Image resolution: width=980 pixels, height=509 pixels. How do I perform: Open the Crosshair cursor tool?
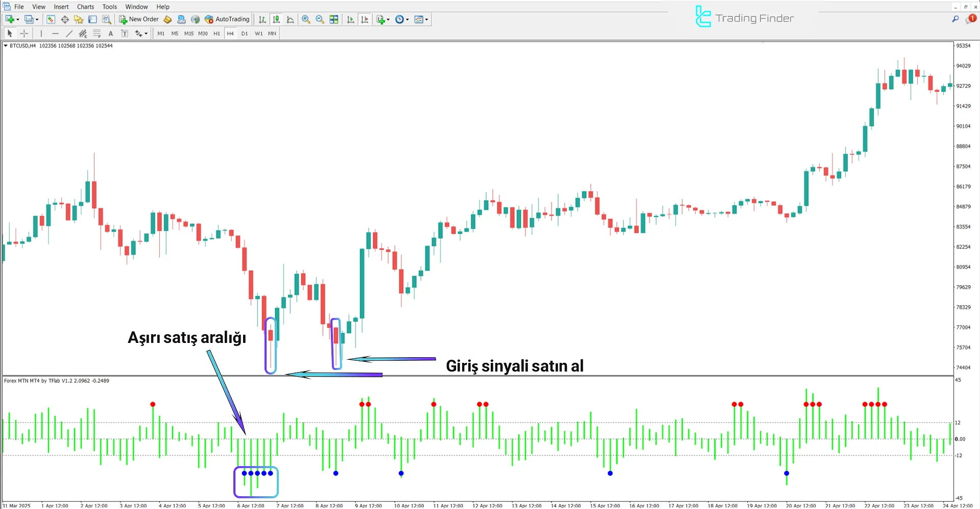[24, 33]
